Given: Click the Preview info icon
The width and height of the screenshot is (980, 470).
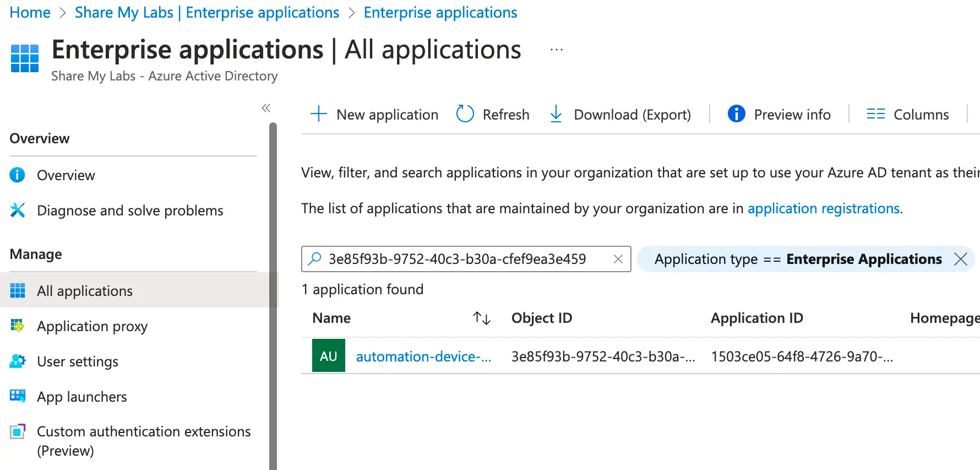Looking at the screenshot, I should pos(736,114).
